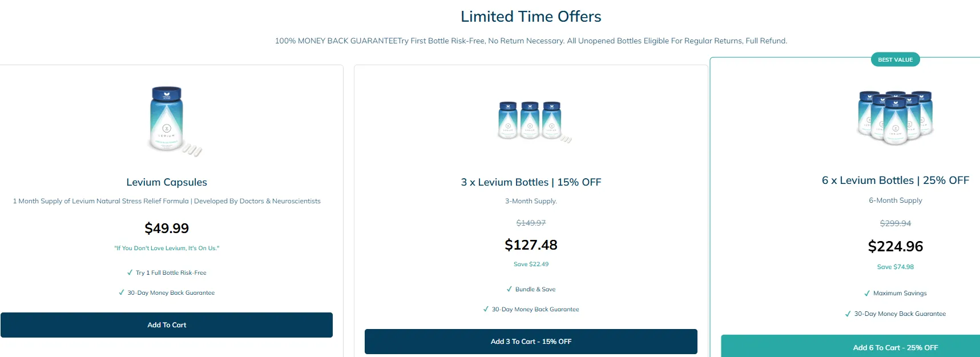The height and width of the screenshot is (357, 980).
Task: Click the guarantee checkmark in the 3-bottle card
Action: click(x=486, y=309)
